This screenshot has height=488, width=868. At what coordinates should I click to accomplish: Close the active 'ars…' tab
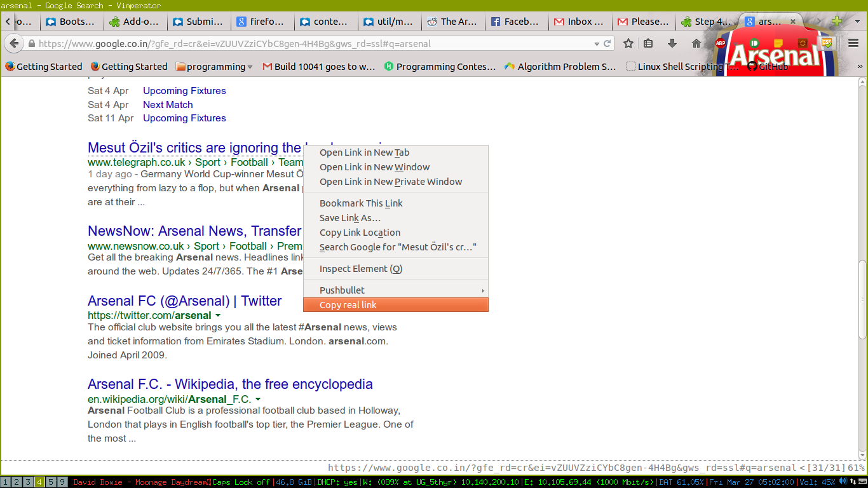[x=793, y=21]
